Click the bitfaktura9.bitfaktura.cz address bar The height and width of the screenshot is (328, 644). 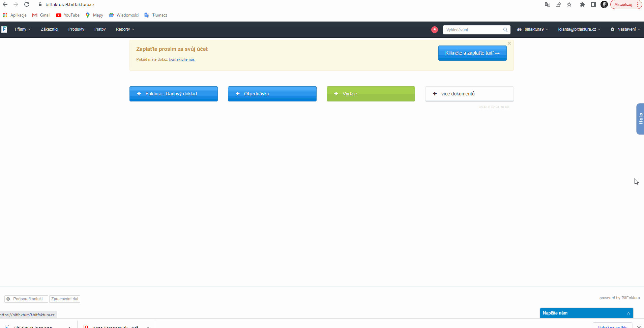70,4
